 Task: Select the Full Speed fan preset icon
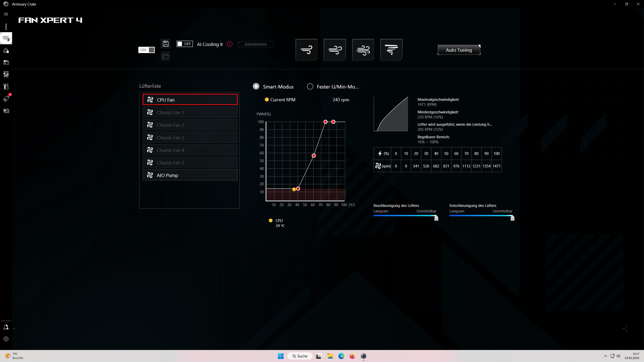(391, 50)
